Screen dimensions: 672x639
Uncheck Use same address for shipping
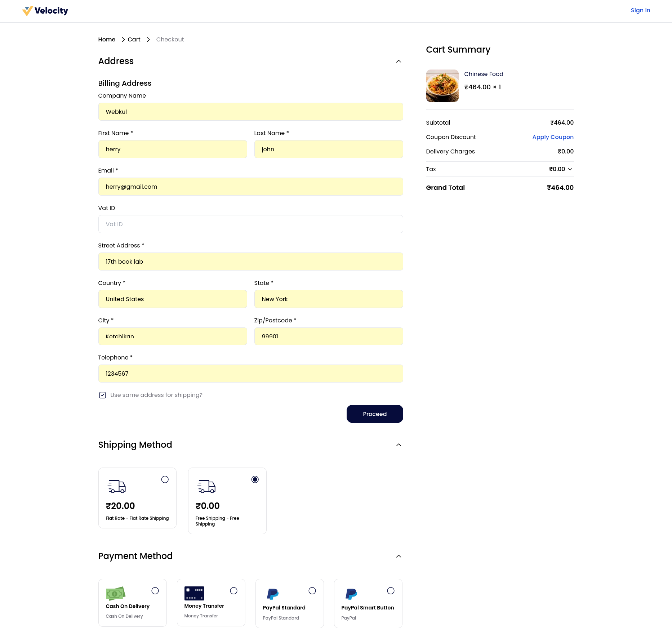pyautogui.click(x=102, y=395)
